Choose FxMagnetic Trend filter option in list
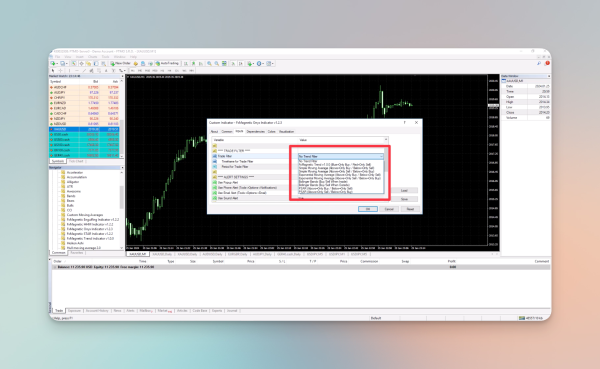This screenshot has width=600, height=369. [334, 165]
